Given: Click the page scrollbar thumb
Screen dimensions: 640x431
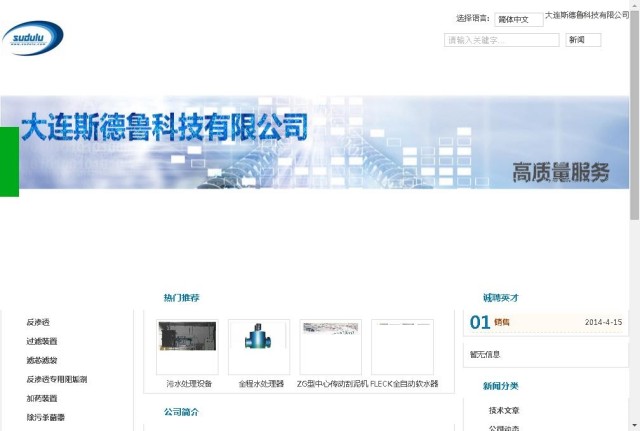Looking at the screenshot, I should point(635,114).
